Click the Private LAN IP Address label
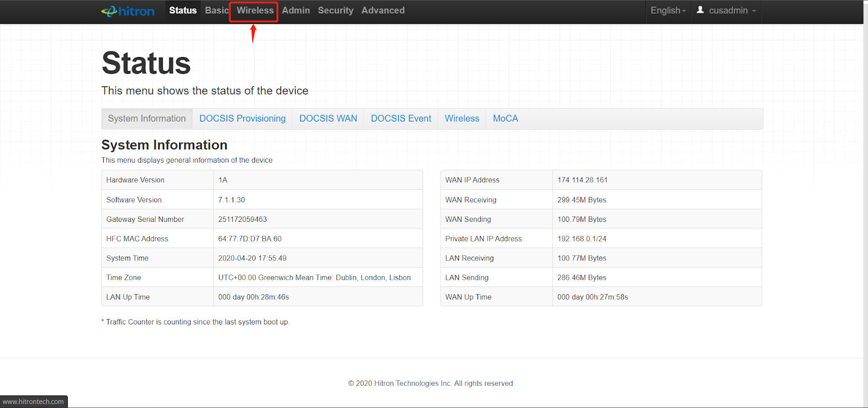 pos(484,239)
